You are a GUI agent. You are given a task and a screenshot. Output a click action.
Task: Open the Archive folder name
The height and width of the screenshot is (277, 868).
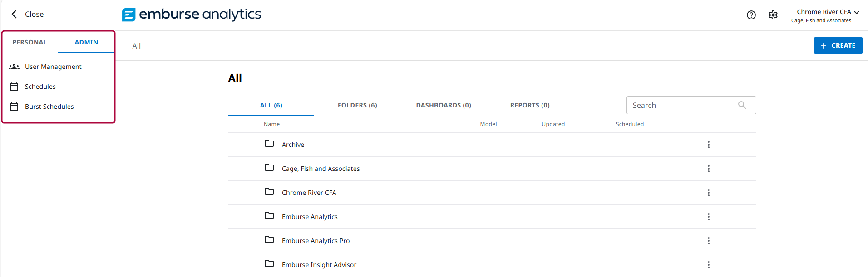click(293, 145)
